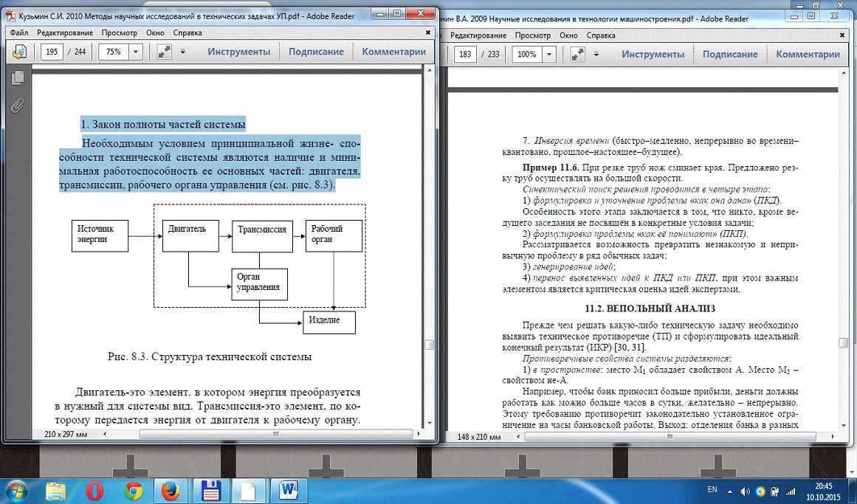Screen dimensions: 857x504
Task: Click the Трансмиссия box in diagram
Action: [x=262, y=236]
